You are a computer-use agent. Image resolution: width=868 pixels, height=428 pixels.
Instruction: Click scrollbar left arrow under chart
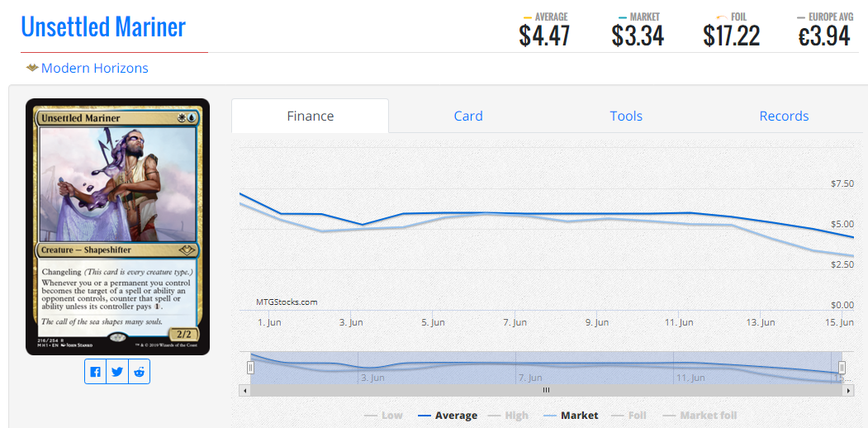(244, 390)
